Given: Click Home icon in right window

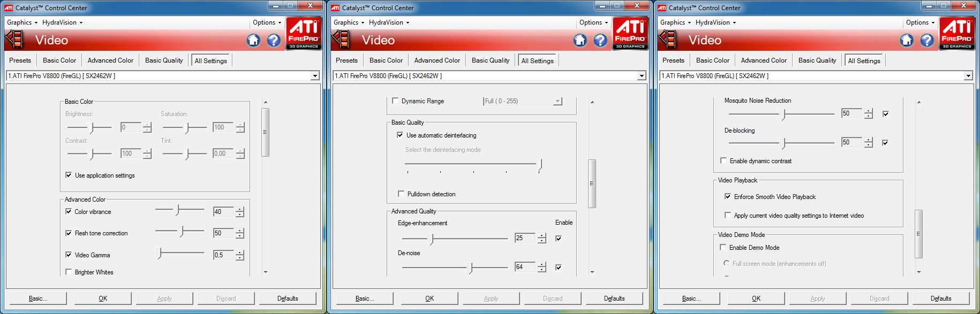Looking at the screenshot, I should click(907, 40).
